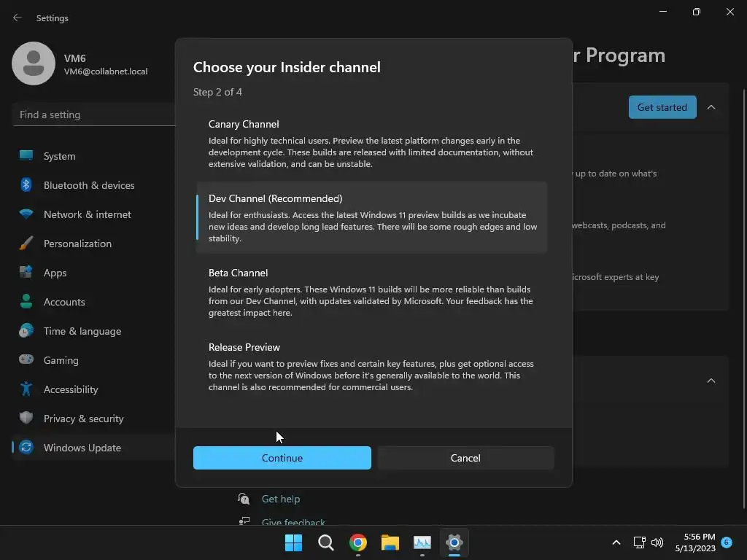The height and width of the screenshot is (560, 747).
Task: Click the Bluetooth icon in sidebar
Action: [26, 184]
